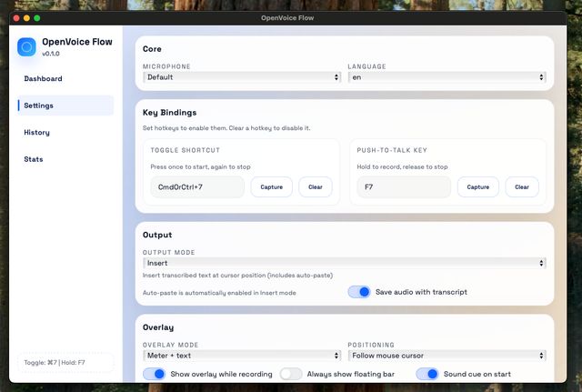Capture a new Push-to-Talk key

(x=478, y=187)
